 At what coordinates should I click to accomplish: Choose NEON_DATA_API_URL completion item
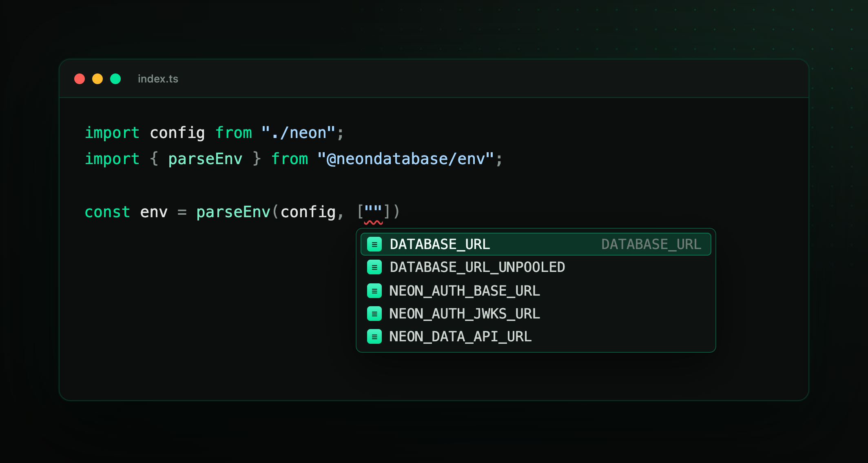536,336
